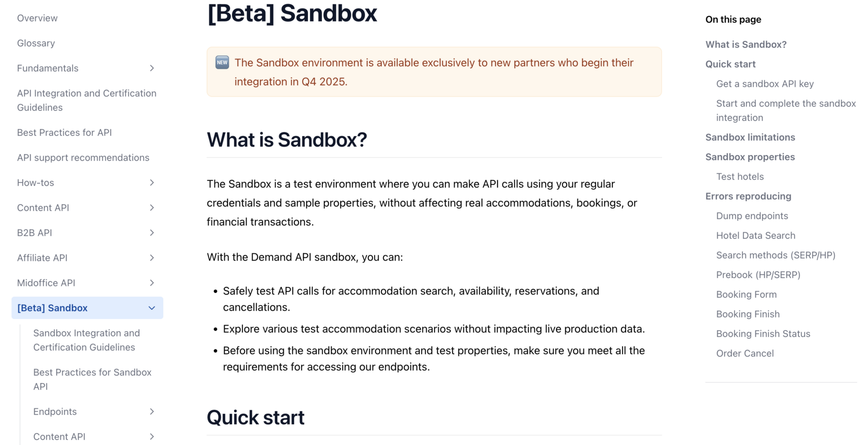
Task: Jump to Dump endpoints anchor
Action: tap(752, 216)
